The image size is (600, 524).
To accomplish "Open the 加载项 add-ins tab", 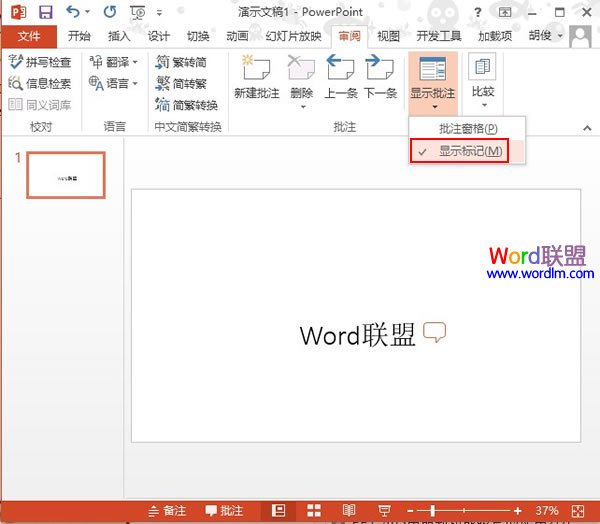I will [495, 36].
